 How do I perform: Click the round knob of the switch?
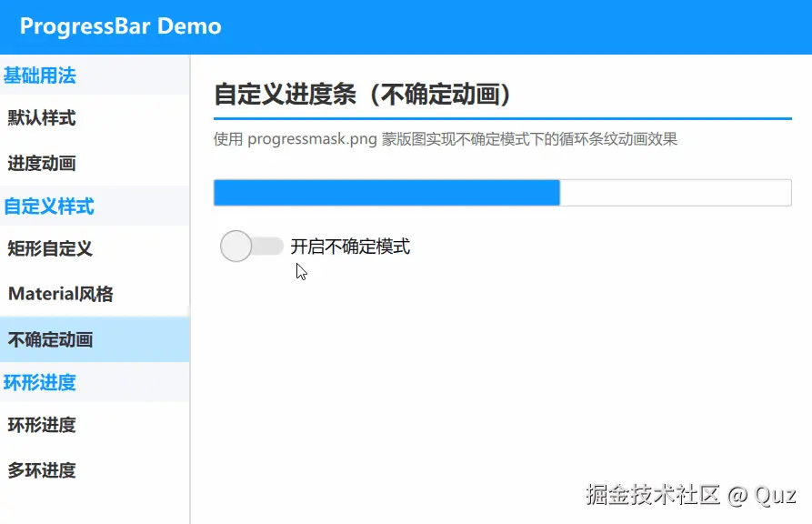coord(236,247)
